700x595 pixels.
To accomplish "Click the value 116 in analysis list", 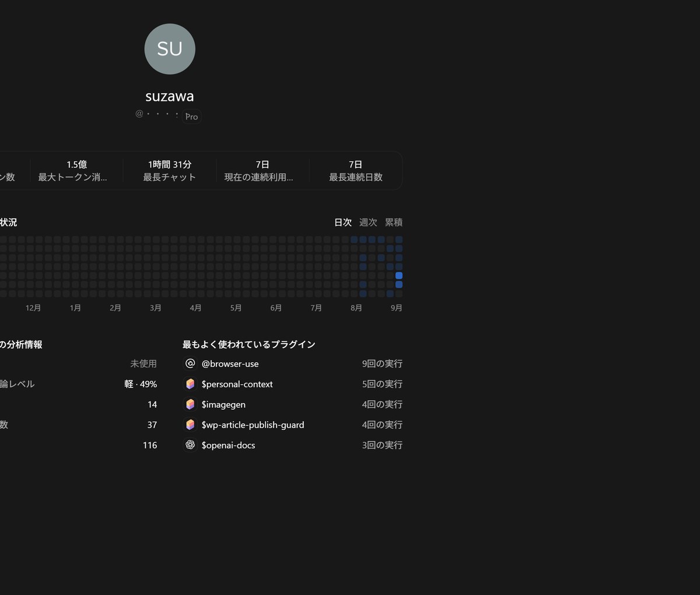I will 150,445.
